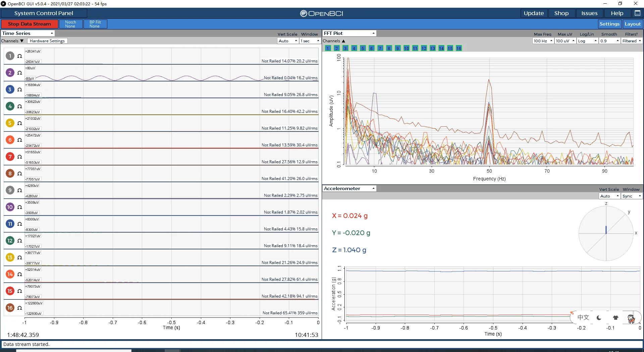644x352 pixels.
Task: Toggle FFT channel 16 square button
Action: point(459,48)
